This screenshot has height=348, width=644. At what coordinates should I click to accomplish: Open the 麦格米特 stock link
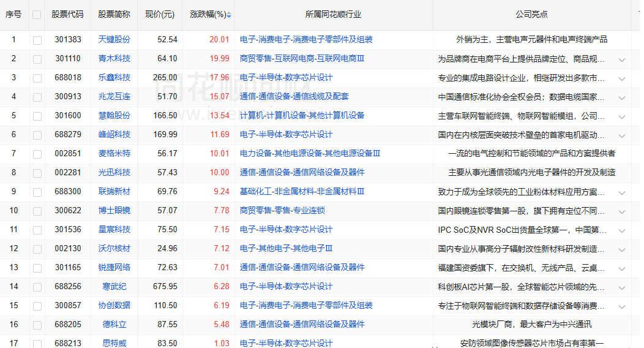114,153
